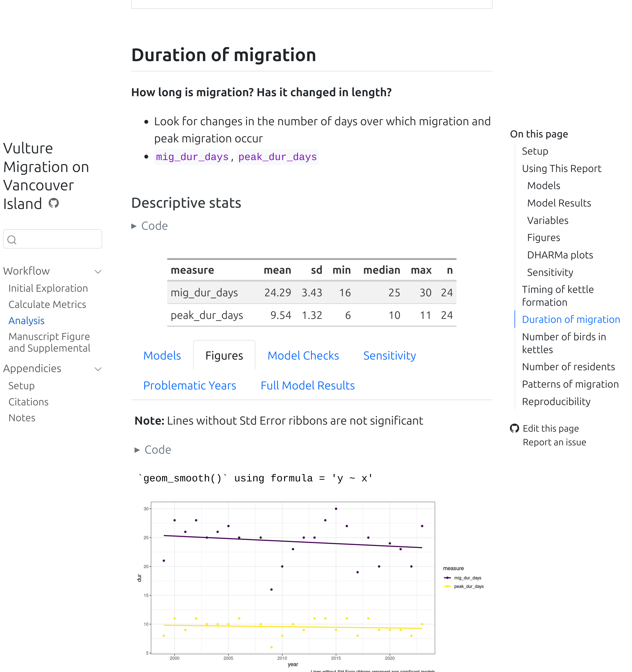Click Report an issue link
This screenshot has height=672, width=632.
[554, 442]
